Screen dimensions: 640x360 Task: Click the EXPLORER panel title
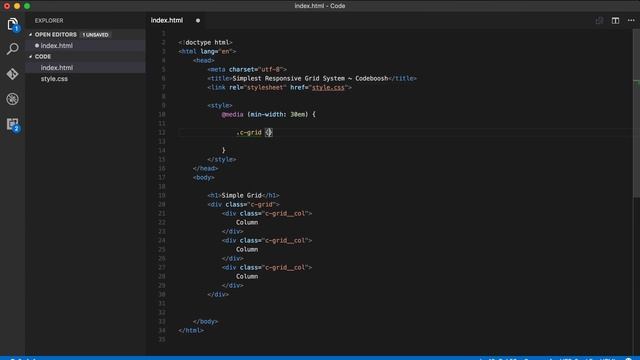(49, 20)
